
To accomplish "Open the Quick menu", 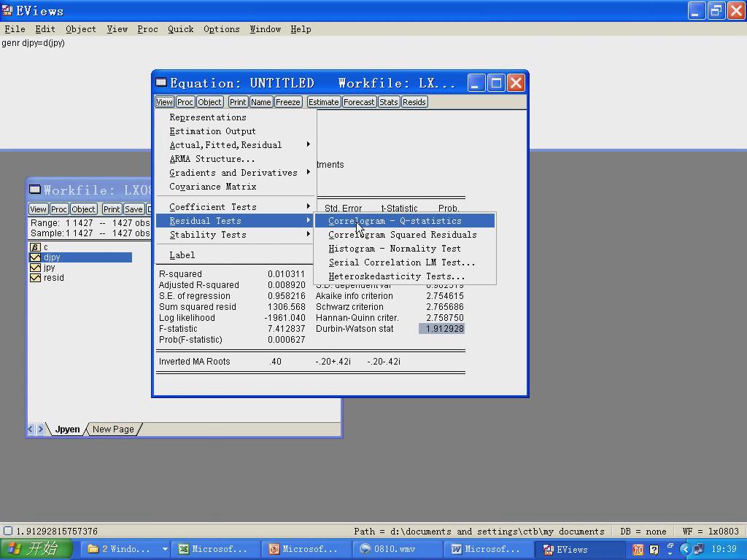I will tap(181, 29).
